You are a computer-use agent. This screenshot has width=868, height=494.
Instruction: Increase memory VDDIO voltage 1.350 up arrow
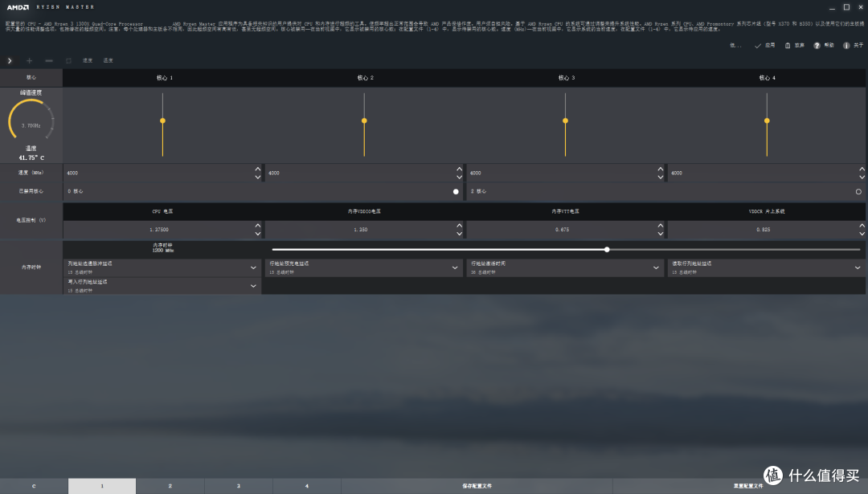pos(460,226)
